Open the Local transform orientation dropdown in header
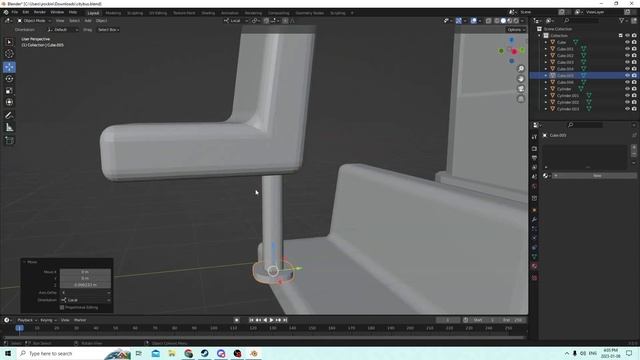This screenshot has width=640, height=360. click(x=236, y=20)
